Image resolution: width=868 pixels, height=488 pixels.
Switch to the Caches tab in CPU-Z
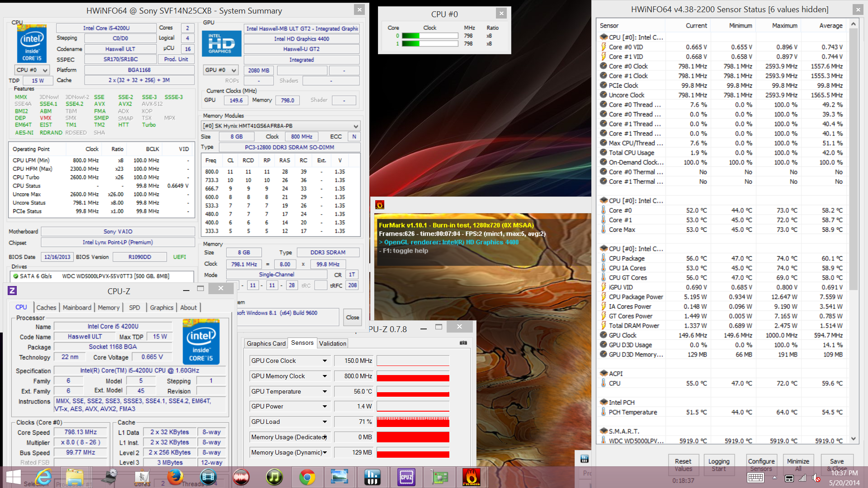pos(46,307)
